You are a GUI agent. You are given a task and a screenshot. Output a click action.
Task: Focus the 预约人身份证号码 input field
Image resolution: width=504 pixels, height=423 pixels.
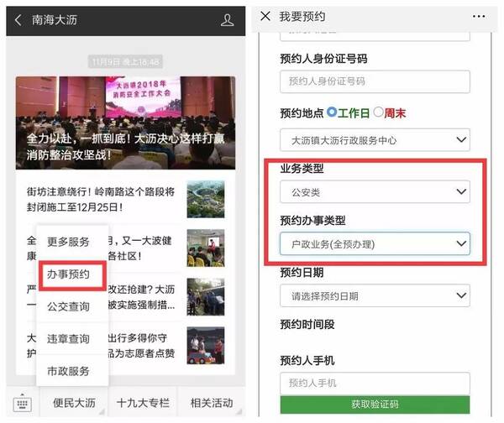click(375, 81)
